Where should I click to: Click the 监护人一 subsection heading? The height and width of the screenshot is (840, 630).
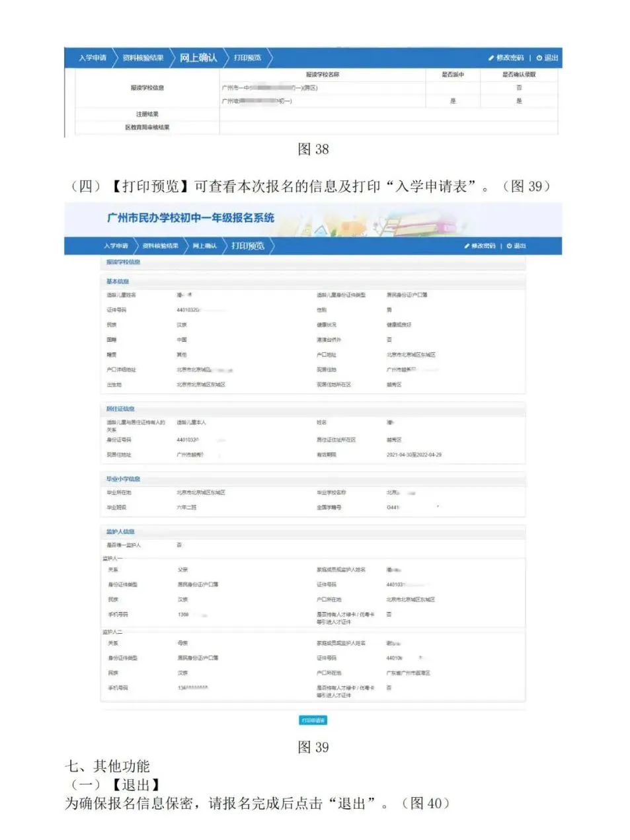[x=112, y=558]
